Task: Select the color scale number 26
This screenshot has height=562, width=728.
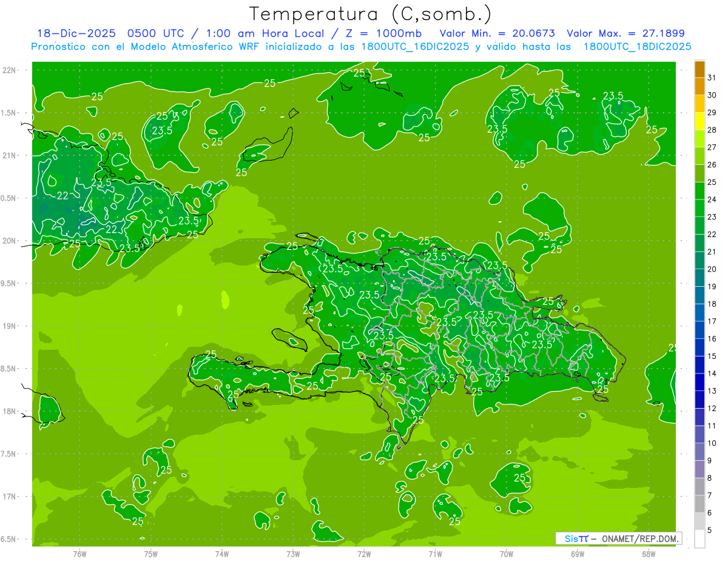Action: 712,165
